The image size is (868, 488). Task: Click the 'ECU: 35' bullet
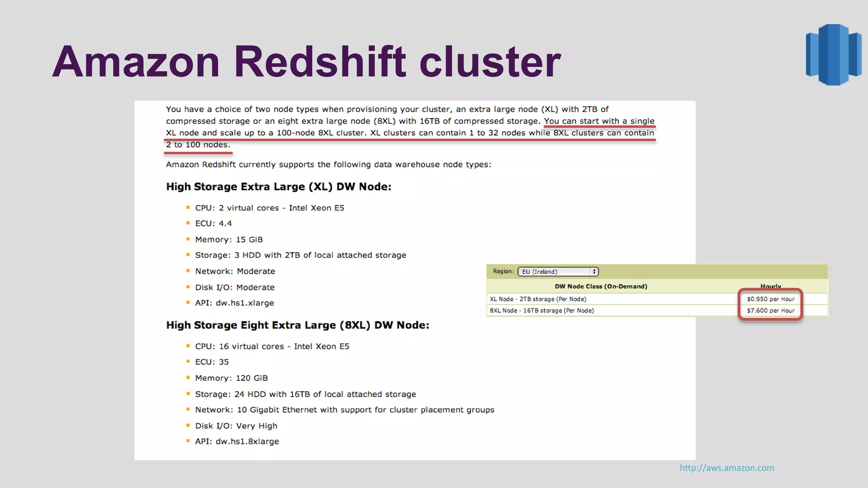212,362
